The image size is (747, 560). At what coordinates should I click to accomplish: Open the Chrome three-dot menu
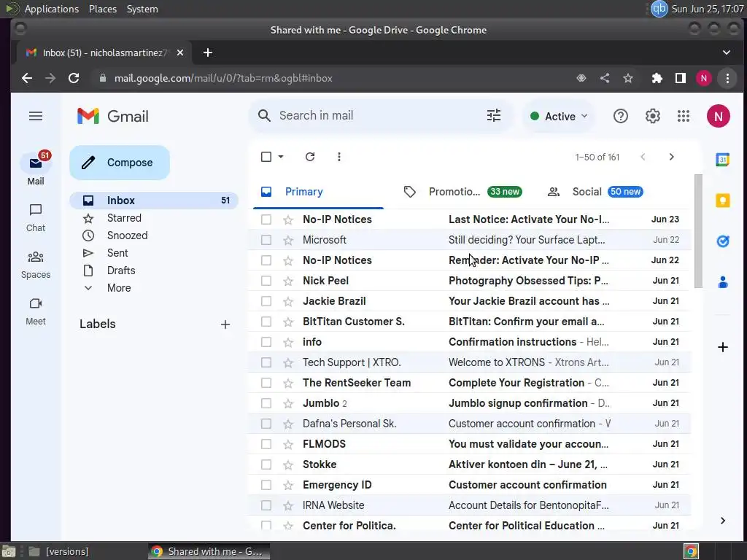click(x=727, y=78)
